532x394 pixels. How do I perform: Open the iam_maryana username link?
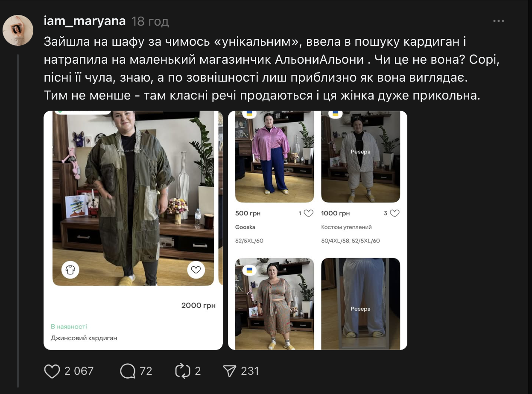tap(85, 21)
